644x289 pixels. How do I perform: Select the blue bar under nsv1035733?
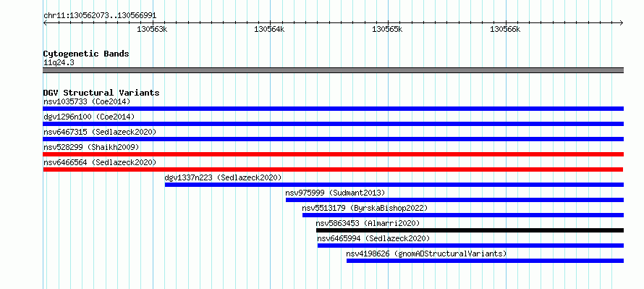333,109
